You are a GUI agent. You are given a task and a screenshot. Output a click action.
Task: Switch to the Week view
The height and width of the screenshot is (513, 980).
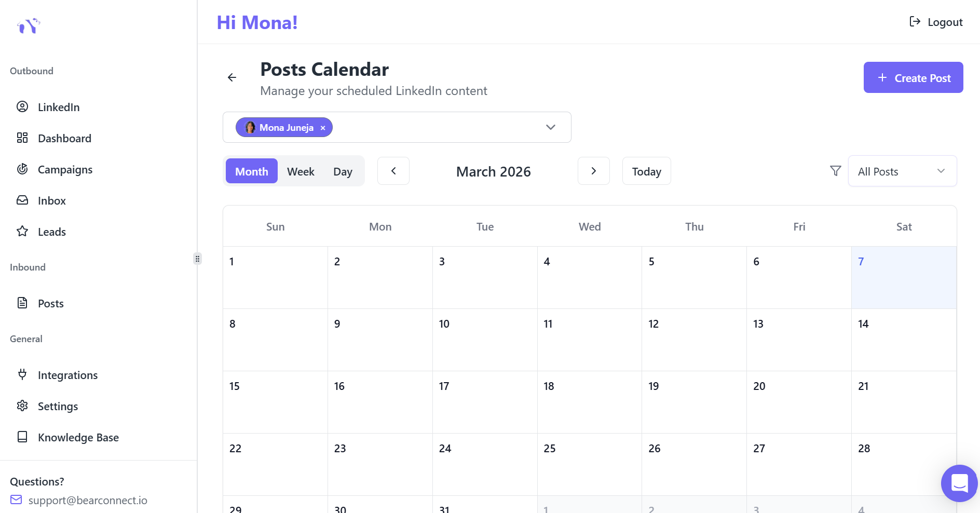click(x=301, y=171)
